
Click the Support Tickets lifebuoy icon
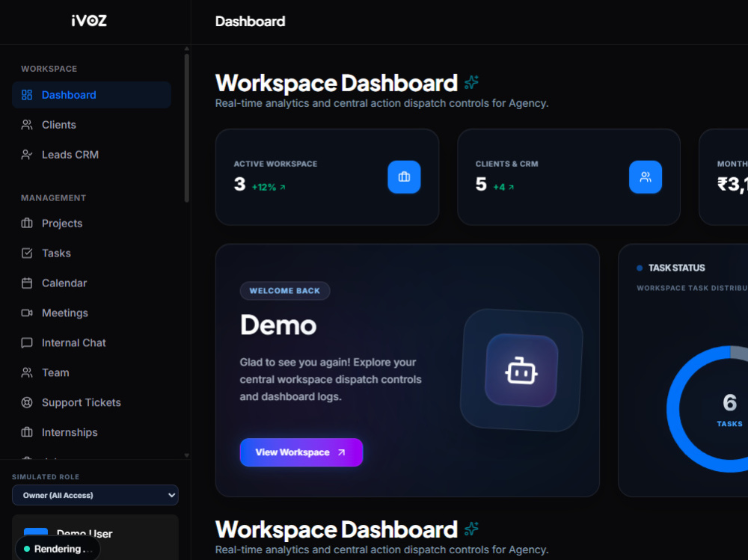coord(27,402)
